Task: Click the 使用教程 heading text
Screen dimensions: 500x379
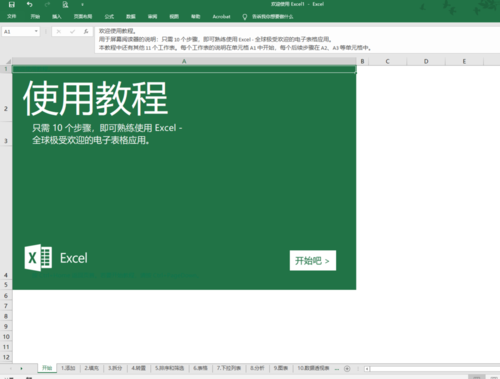Action: (95, 98)
